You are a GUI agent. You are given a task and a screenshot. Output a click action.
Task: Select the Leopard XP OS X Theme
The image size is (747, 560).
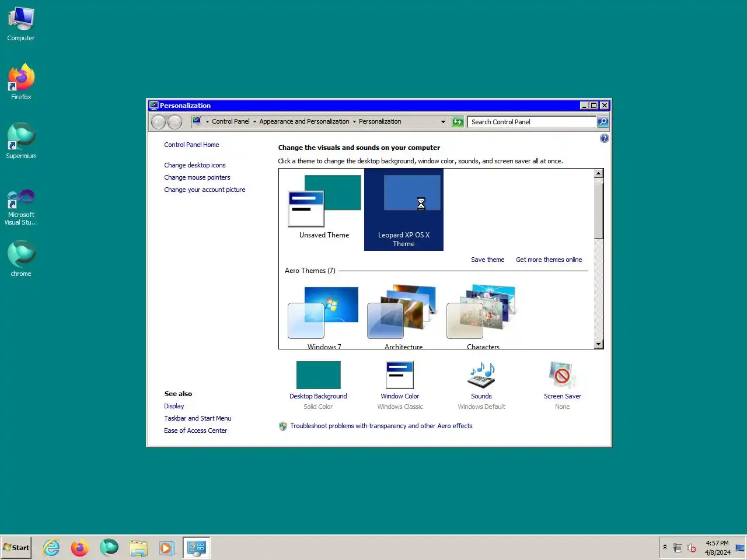[404, 209]
